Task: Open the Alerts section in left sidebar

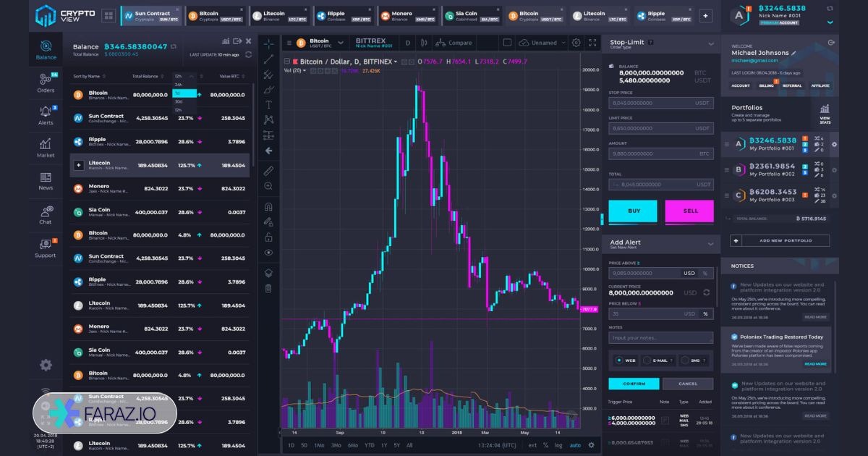Action: pyautogui.click(x=45, y=118)
